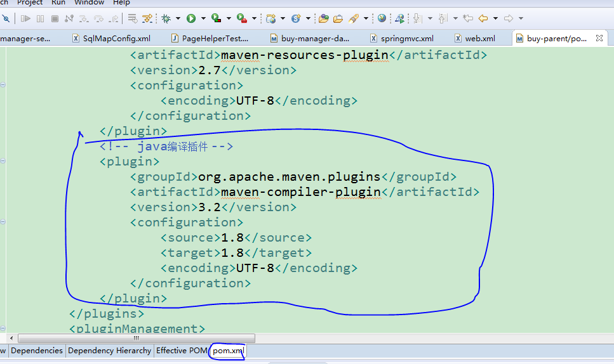Click the globe icon with green play arrow
614x364 pixels.
tap(399, 18)
